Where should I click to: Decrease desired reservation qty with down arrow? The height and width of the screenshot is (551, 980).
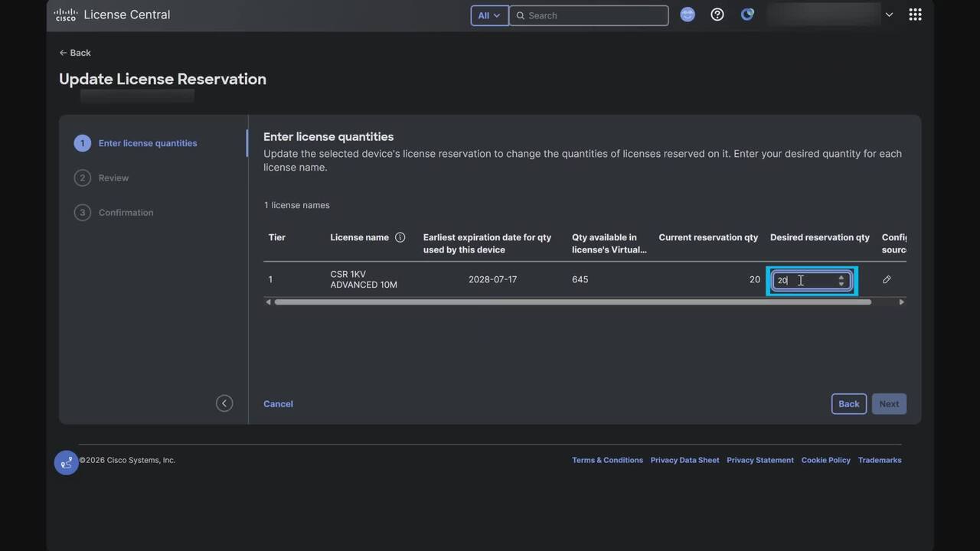(841, 284)
